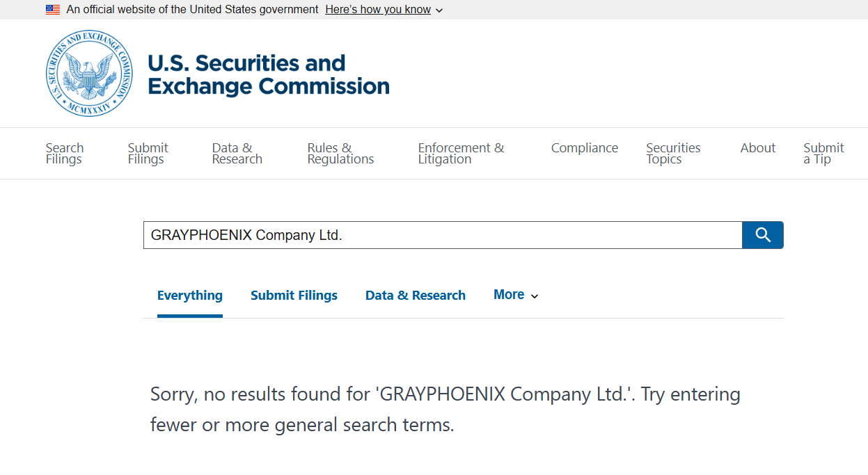The width and height of the screenshot is (868, 475).
Task: Open the Securities Topics page
Action: click(673, 153)
